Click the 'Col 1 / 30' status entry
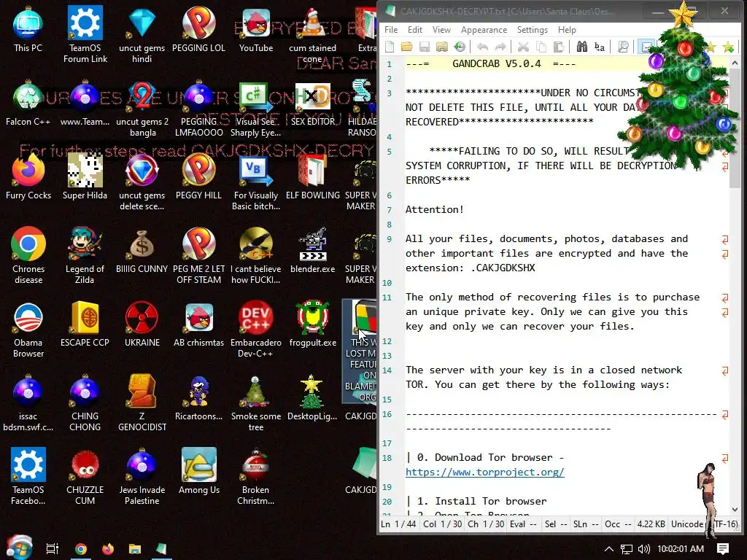The width and height of the screenshot is (747, 560). point(443,524)
